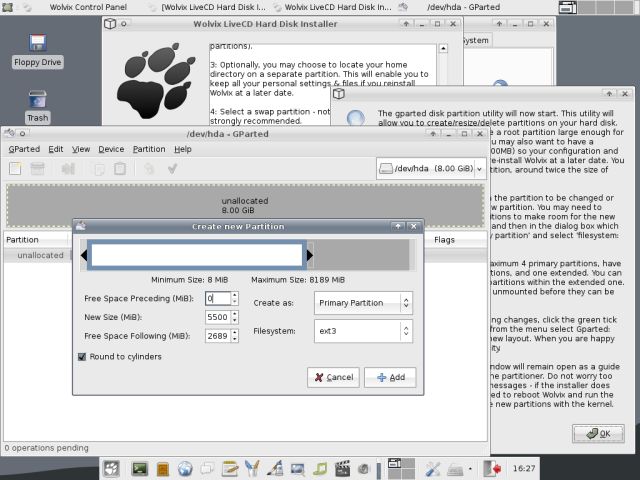The height and width of the screenshot is (480, 640).
Task: Click the green Apply checkmark icon
Action: [172, 169]
